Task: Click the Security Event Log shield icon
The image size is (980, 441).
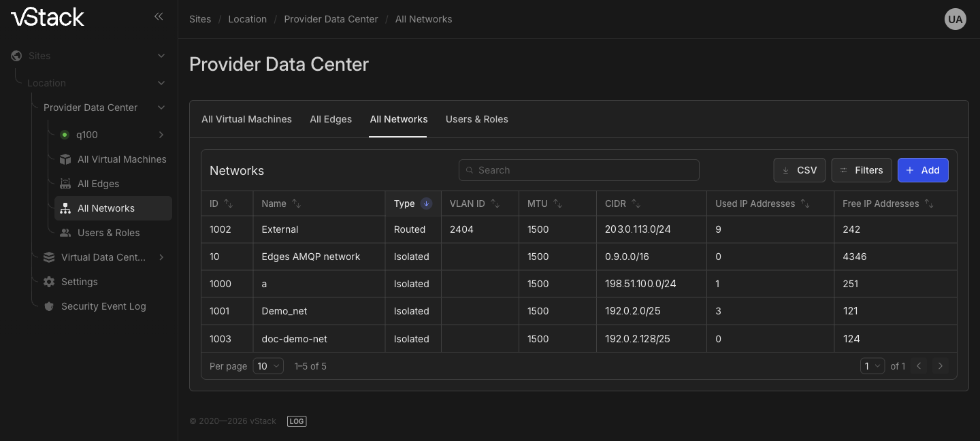Action: pyautogui.click(x=49, y=306)
